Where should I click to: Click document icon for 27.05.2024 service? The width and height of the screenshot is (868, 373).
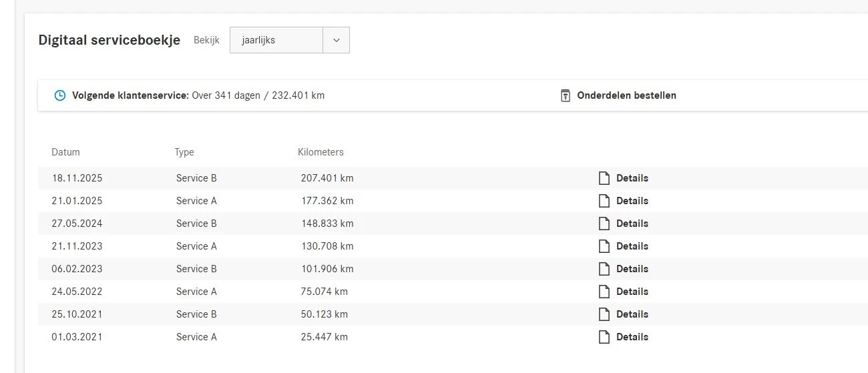604,224
